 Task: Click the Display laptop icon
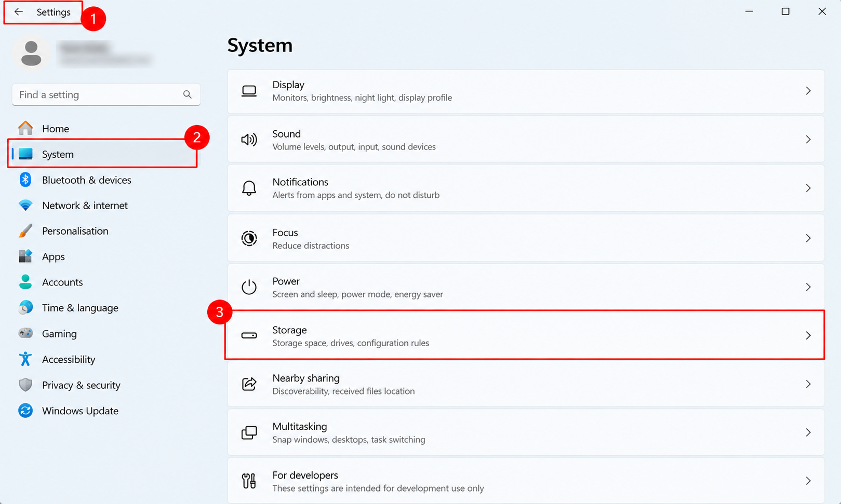249,91
